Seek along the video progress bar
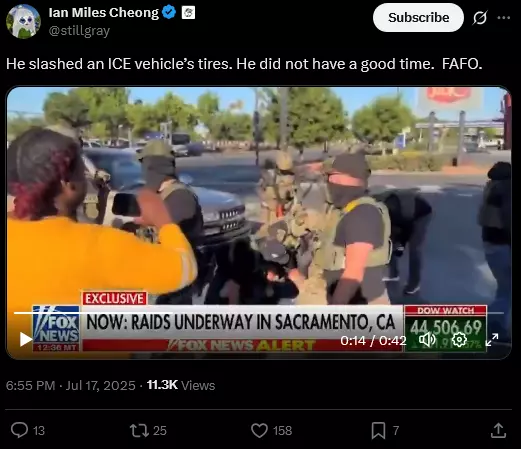 click(x=259, y=313)
